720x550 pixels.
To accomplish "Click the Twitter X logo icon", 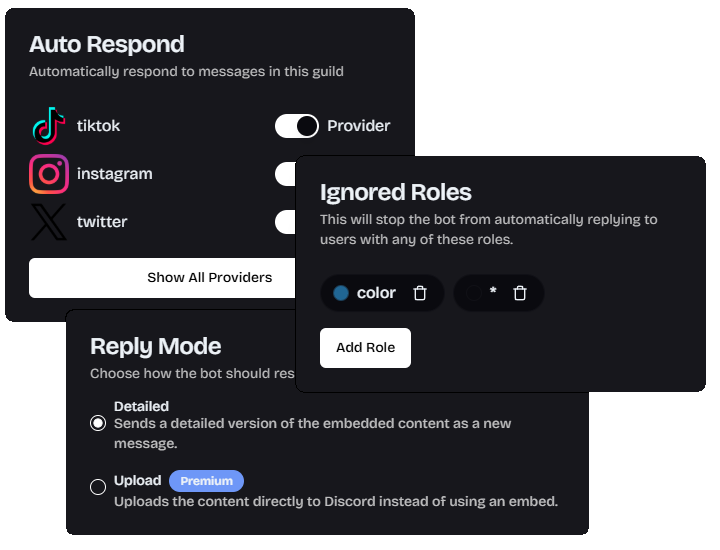I will point(49,222).
